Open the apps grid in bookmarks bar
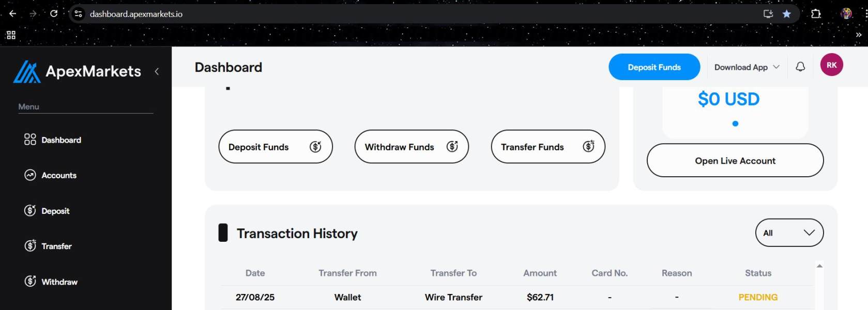Viewport: 868px width, 310px height. (x=11, y=35)
